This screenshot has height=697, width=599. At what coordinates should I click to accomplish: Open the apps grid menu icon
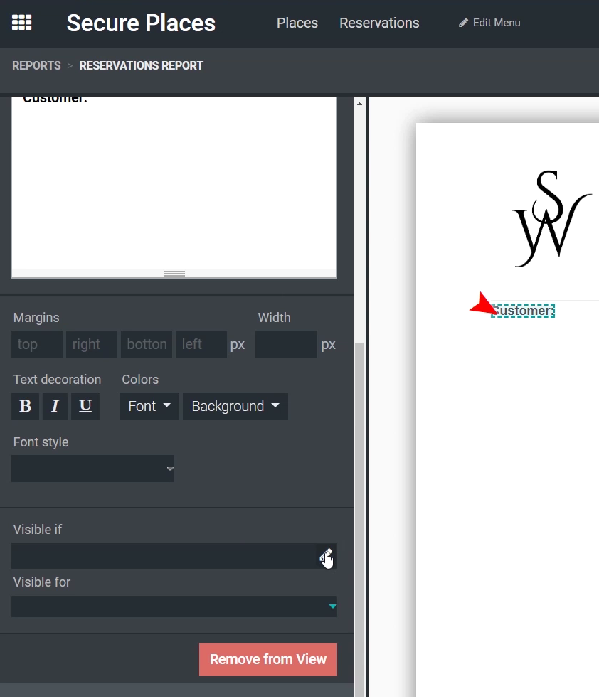coord(21,22)
